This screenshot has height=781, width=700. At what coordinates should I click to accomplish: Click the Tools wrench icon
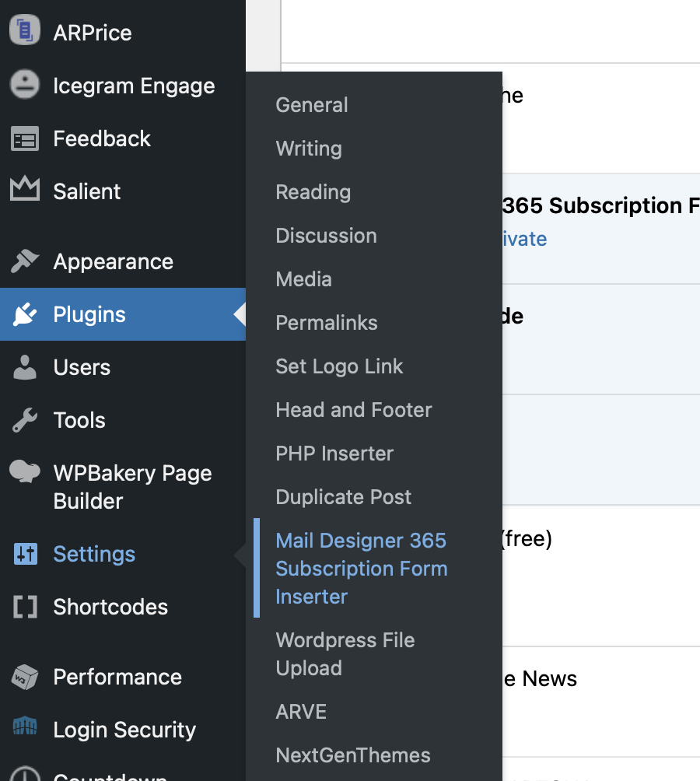tap(24, 420)
